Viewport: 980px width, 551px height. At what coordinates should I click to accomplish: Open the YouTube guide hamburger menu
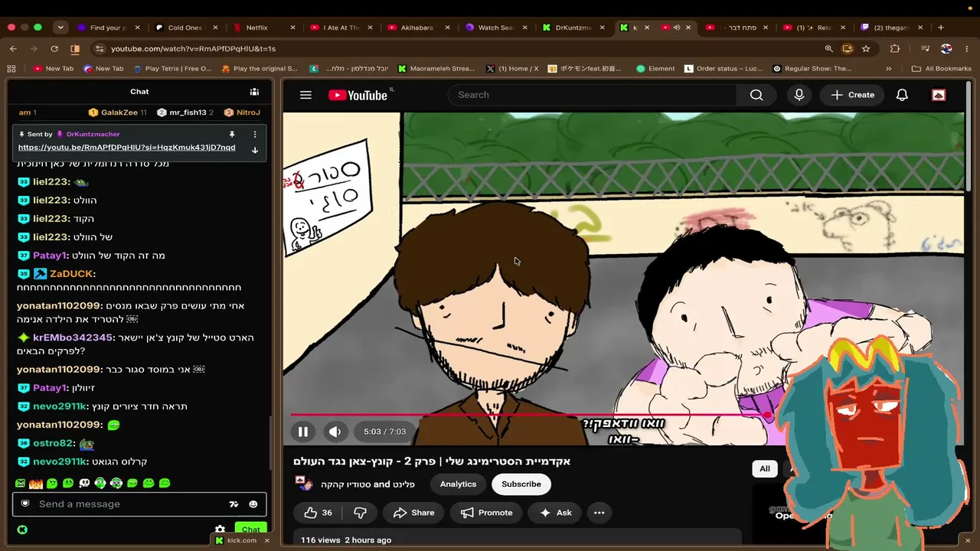pyautogui.click(x=305, y=95)
